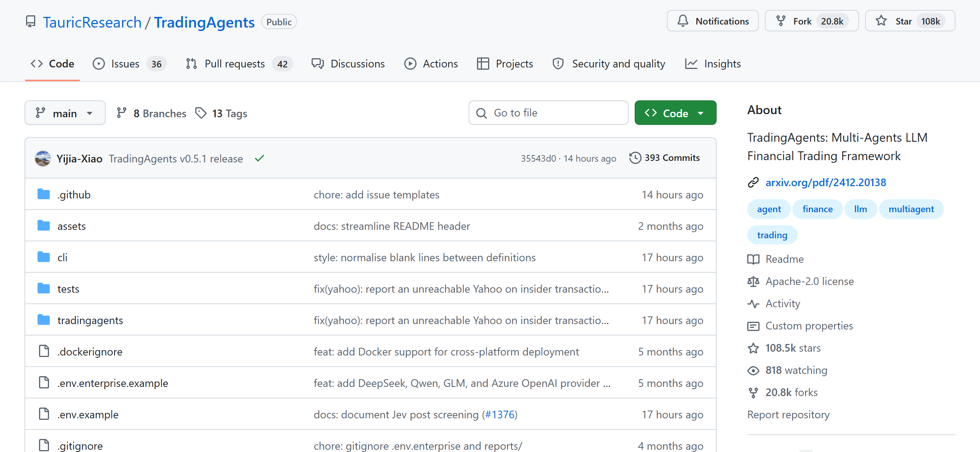Open the 393 Commits history

coord(665,158)
